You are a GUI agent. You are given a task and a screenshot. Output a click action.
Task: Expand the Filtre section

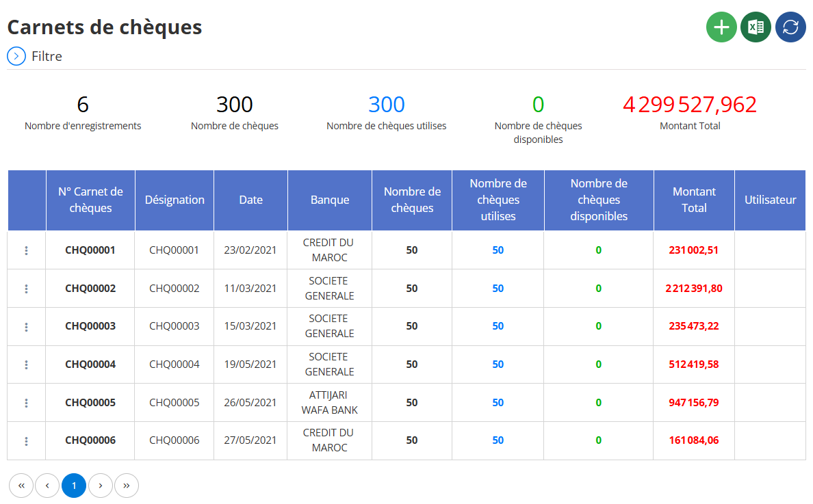coord(16,56)
